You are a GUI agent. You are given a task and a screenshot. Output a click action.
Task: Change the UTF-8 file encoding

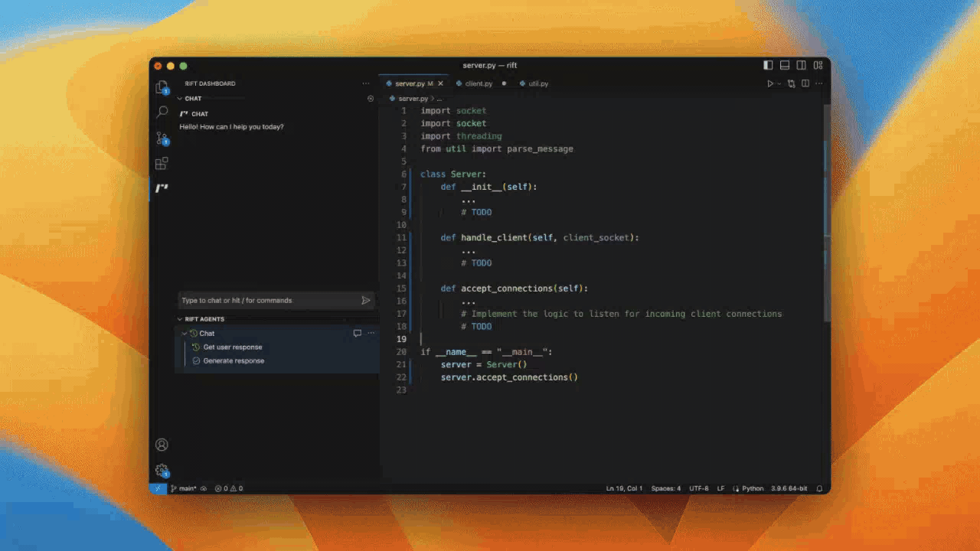pyautogui.click(x=699, y=488)
